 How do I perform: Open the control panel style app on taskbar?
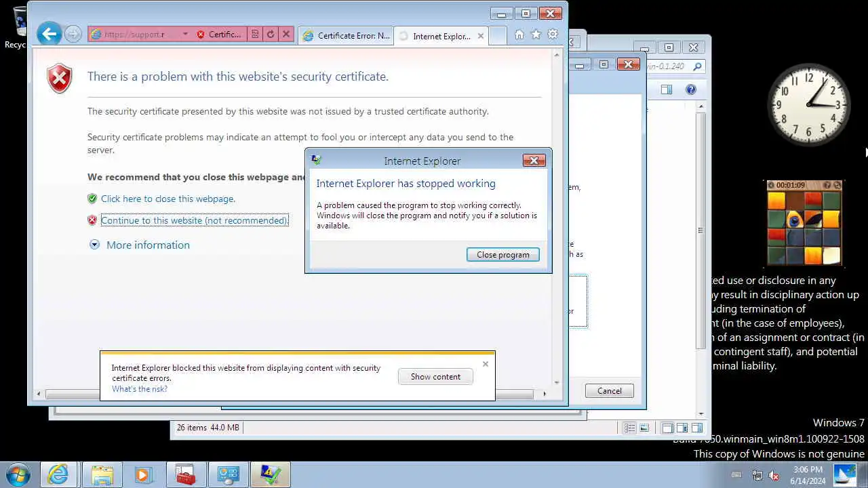pos(228,474)
